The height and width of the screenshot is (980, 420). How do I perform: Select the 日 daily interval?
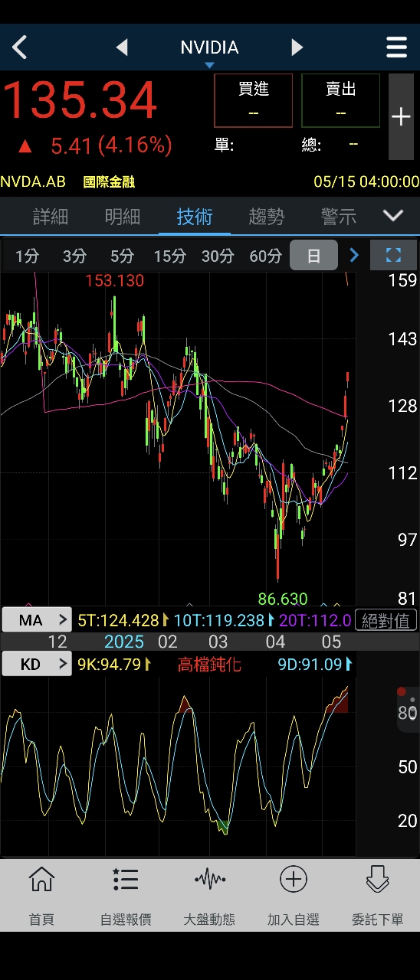(x=313, y=256)
